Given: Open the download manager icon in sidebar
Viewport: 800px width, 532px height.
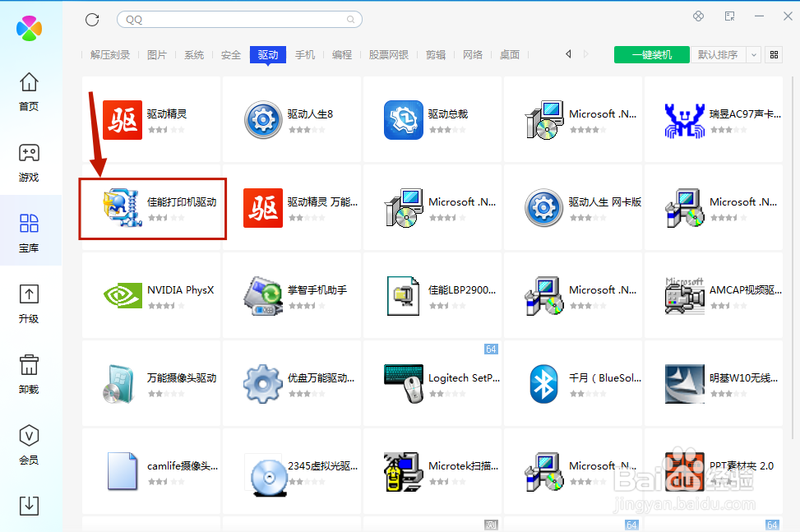Looking at the screenshot, I should [29, 506].
